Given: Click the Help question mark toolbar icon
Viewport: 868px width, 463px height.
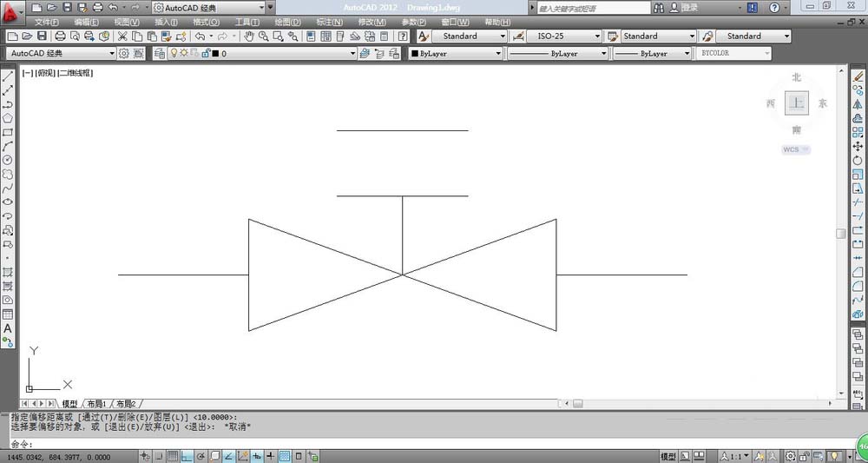Looking at the screenshot, I should click(x=403, y=36).
